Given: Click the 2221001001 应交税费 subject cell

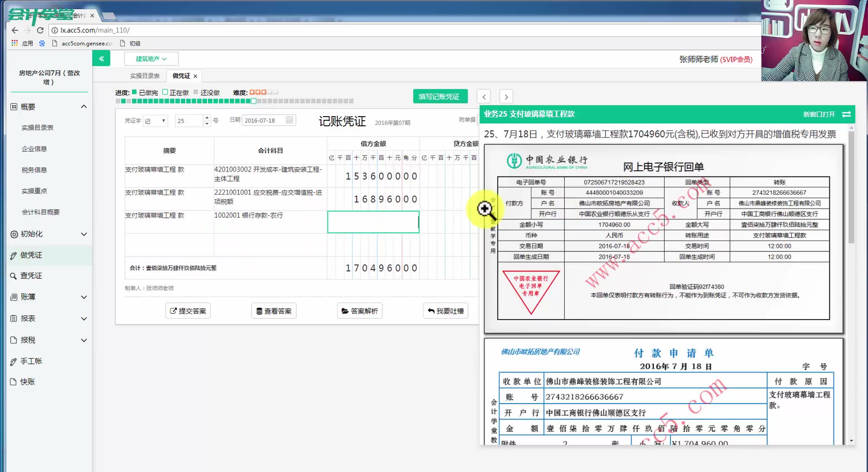Looking at the screenshot, I should 271,199.
